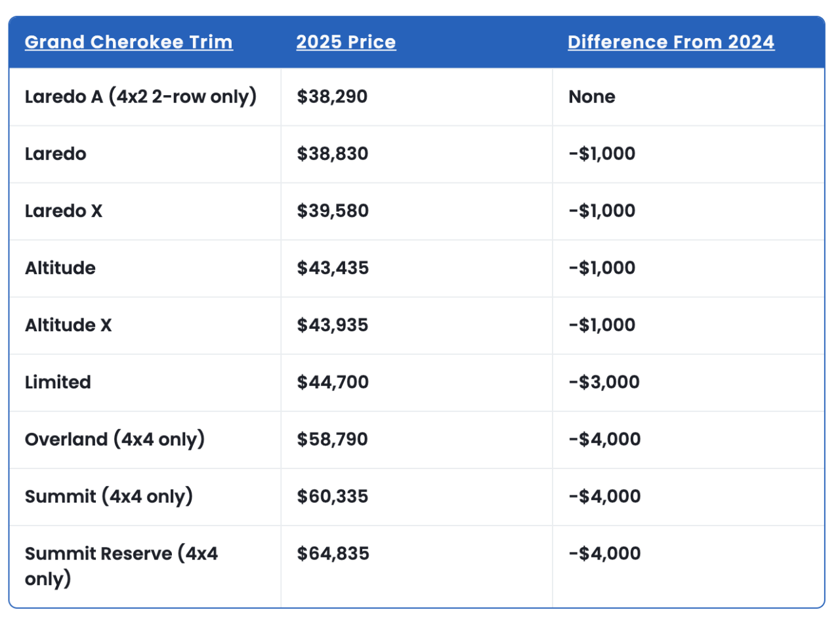Select the Limited trim cell

coord(58,383)
